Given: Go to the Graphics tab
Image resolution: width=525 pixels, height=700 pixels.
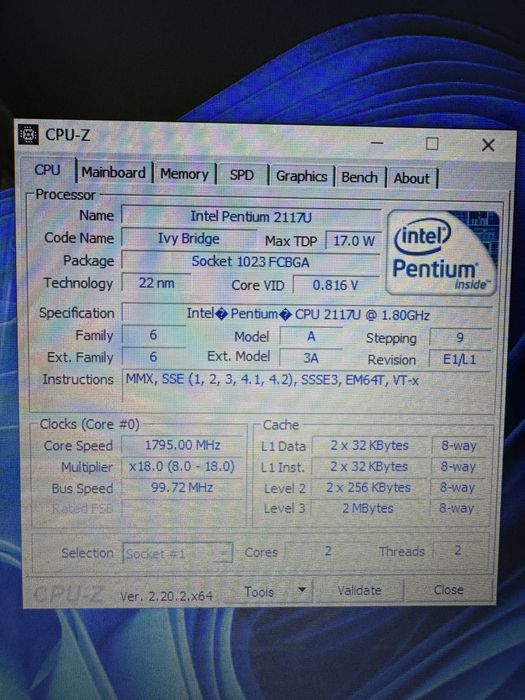Looking at the screenshot, I should point(301,176).
